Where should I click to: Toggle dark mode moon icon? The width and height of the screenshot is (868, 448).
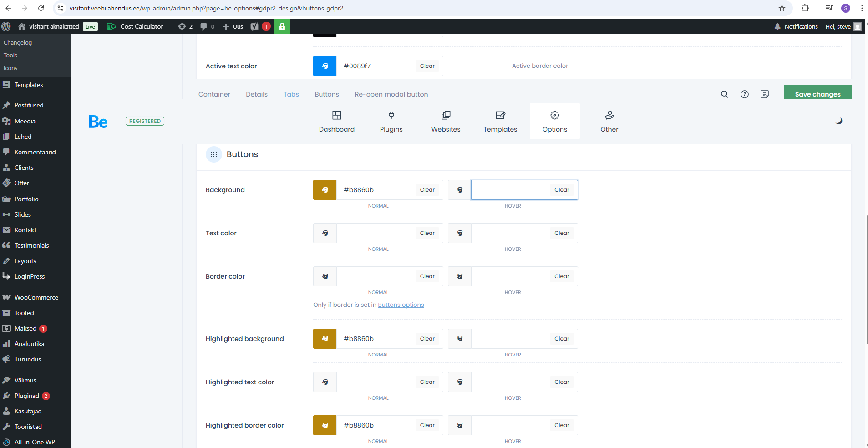pyautogui.click(x=838, y=121)
